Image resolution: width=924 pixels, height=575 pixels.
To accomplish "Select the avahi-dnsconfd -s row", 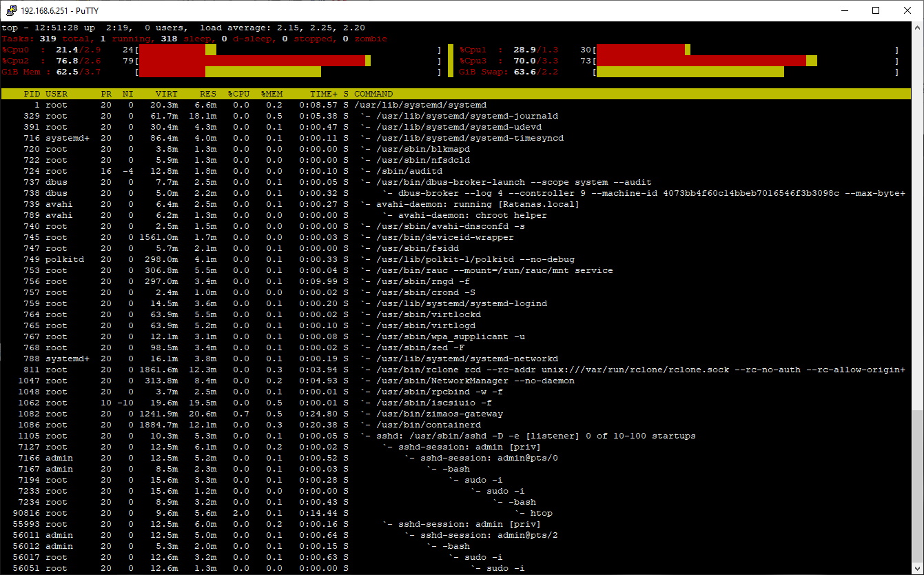I will [455, 226].
